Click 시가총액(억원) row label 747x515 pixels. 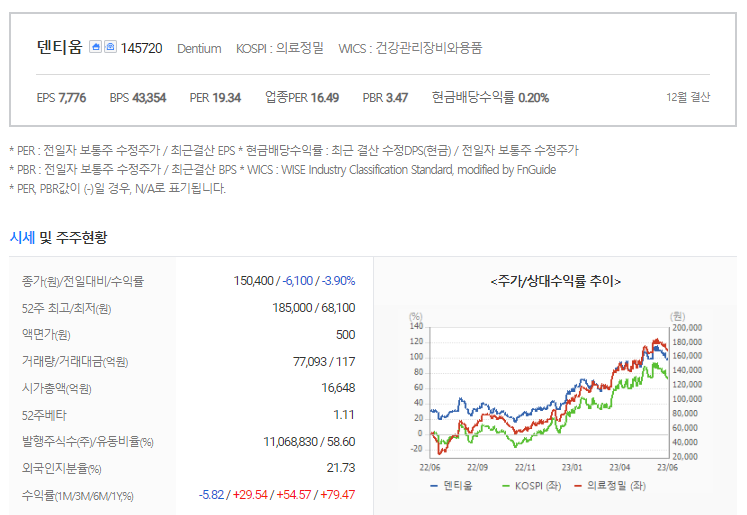tap(56, 388)
